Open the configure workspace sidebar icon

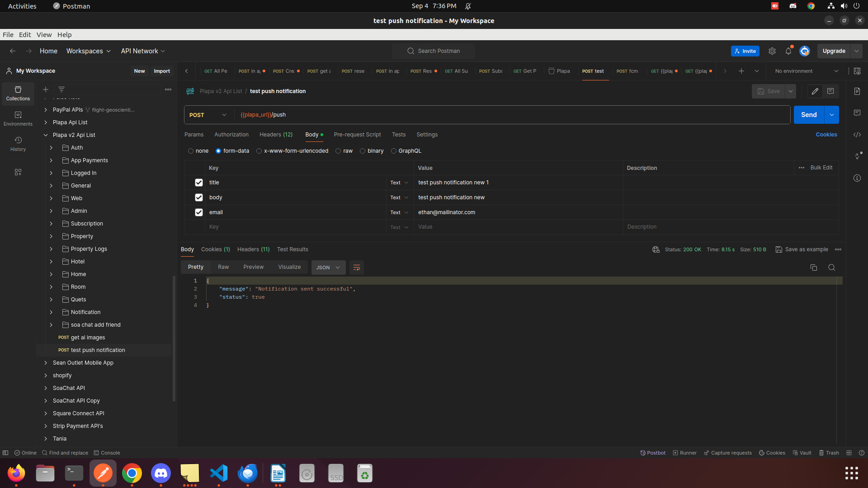[18, 172]
